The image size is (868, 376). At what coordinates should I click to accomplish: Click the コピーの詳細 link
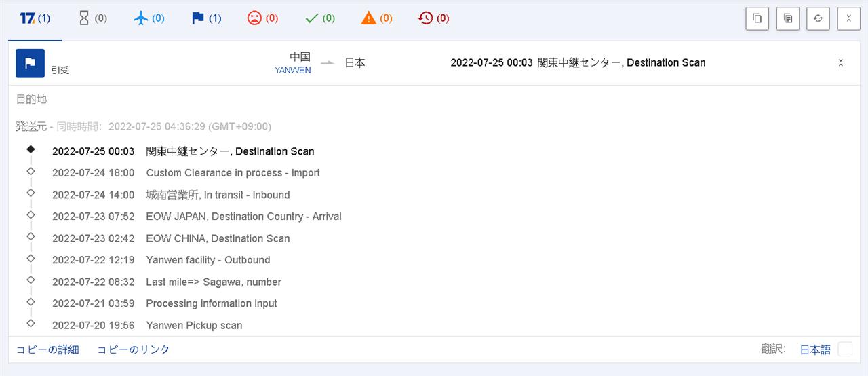click(47, 350)
